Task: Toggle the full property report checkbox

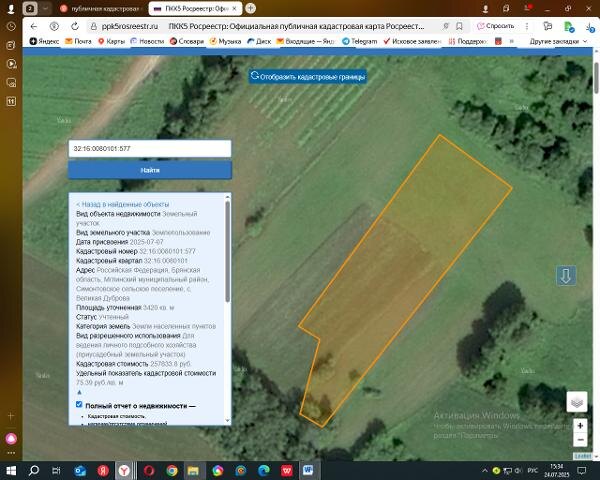Action: tap(79, 404)
